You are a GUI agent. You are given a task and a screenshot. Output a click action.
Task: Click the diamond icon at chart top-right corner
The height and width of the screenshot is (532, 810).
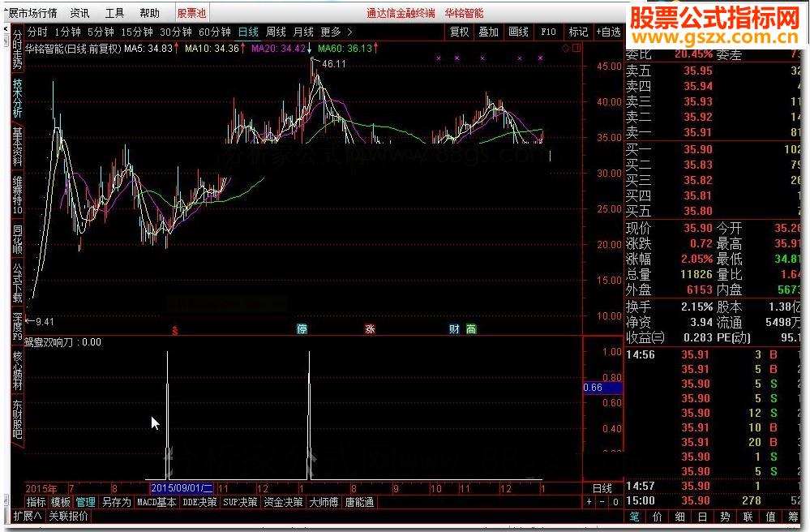click(x=566, y=48)
